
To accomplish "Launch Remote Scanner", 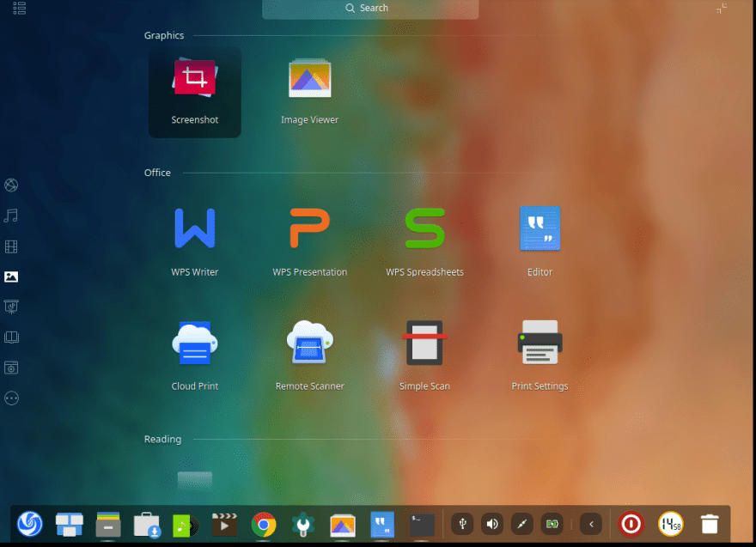I will coord(309,356).
